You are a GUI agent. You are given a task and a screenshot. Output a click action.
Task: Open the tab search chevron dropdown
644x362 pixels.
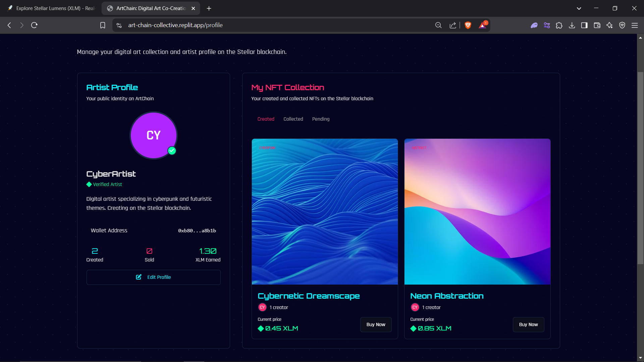click(x=579, y=8)
